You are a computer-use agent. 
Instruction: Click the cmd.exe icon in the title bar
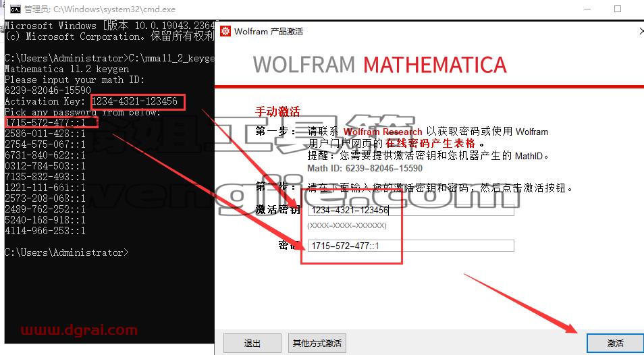tap(16, 9)
